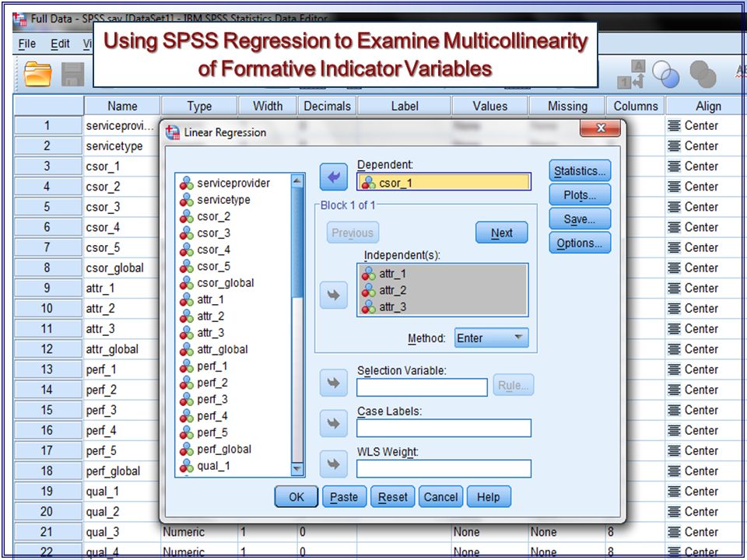This screenshot has width=747, height=560.
Task: Click the Help button
Action: 489,497
